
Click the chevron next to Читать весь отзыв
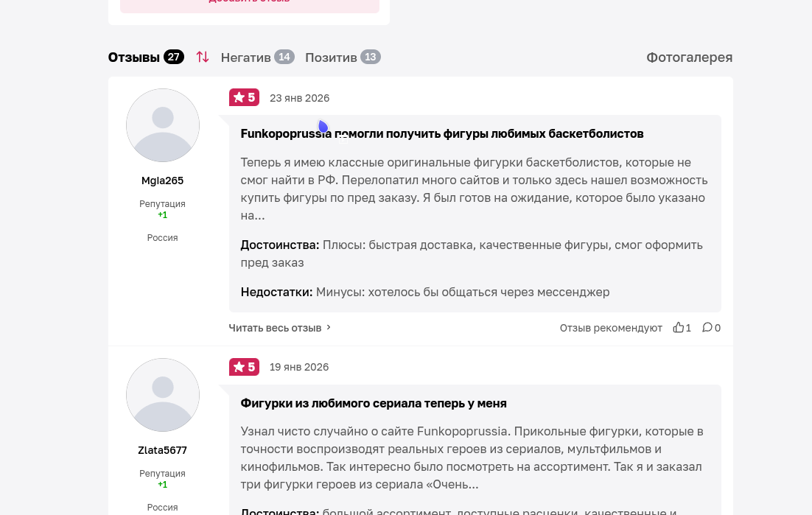329,328
